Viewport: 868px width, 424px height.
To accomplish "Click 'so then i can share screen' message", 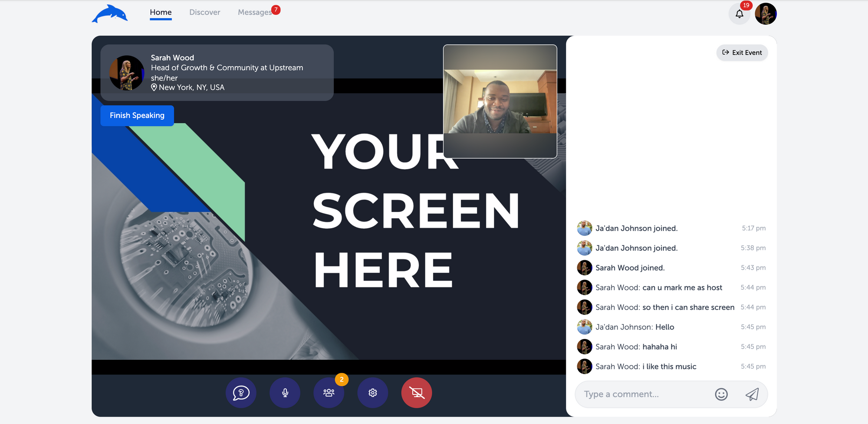I will pyautogui.click(x=688, y=307).
